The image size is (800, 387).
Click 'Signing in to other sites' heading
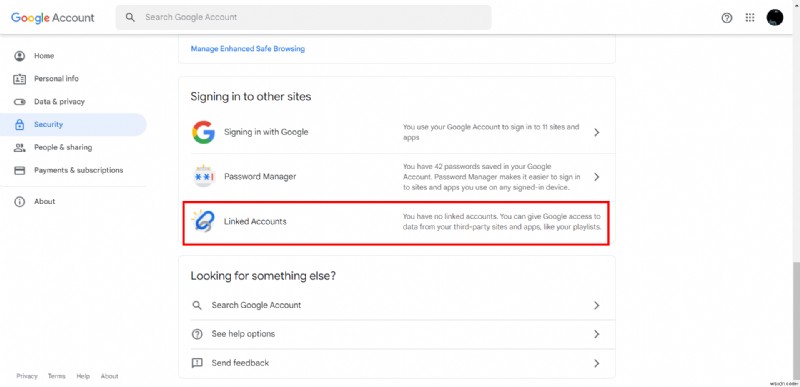tap(251, 96)
